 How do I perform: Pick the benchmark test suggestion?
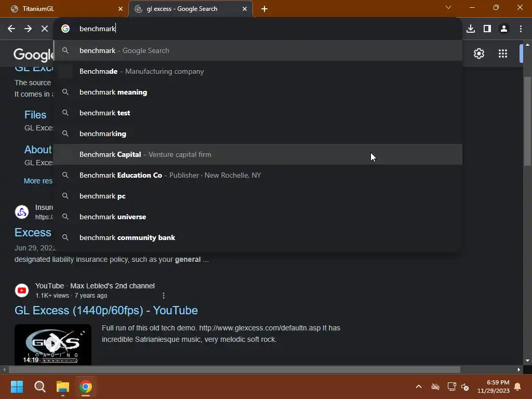pos(258,113)
